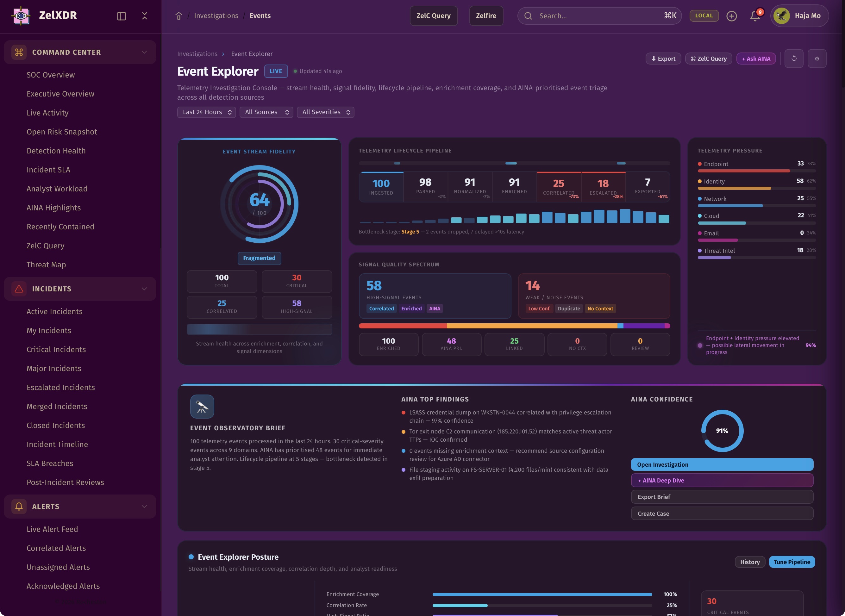Click the collapse sidebar arrows icon
The width and height of the screenshot is (845, 616).
tap(145, 16)
